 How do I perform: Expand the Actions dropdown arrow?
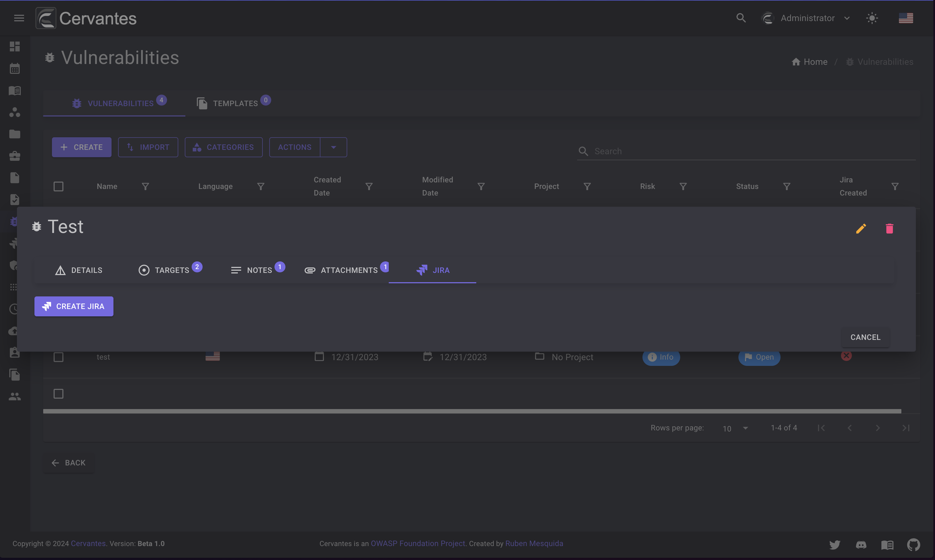(x=334, y=147)
